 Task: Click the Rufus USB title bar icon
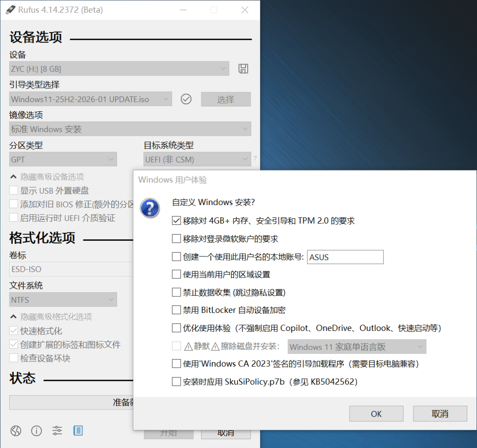click(x=10, y=10)
